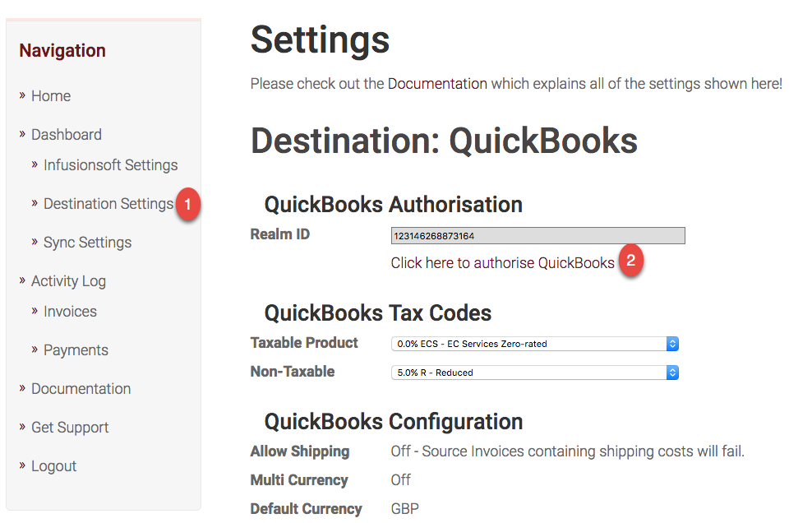The width and height of the screenshot is (812, 523).
Task: Open the Taxable Product tax code dropdown
Action: coord(535,344)
